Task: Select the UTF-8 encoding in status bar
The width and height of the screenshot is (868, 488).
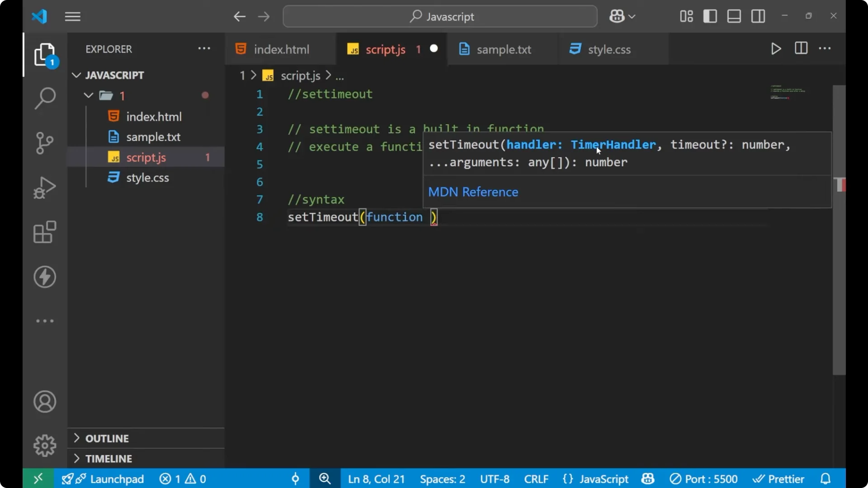Action: coord(494,479)
